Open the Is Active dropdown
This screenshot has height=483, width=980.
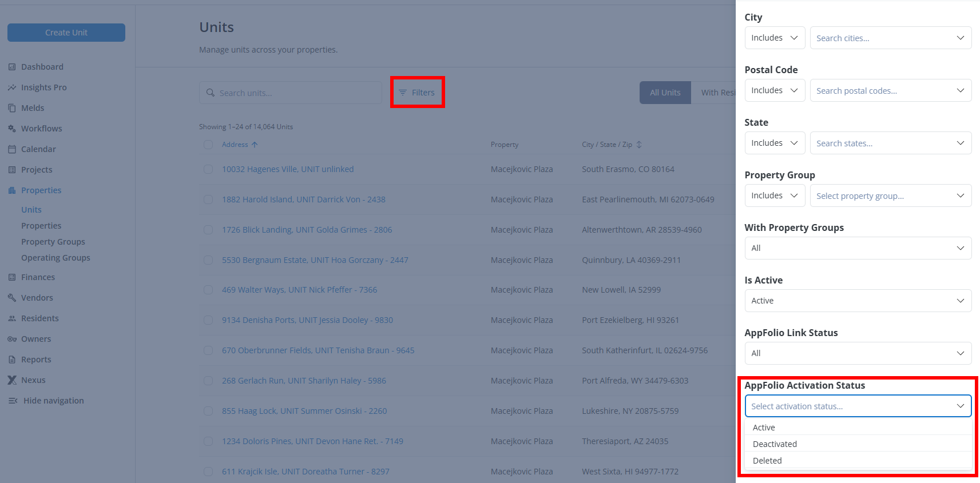858,301
